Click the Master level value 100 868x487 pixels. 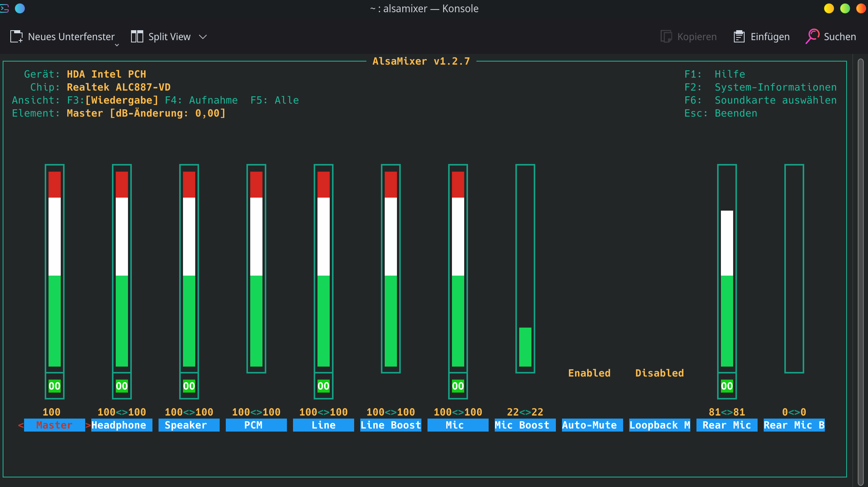pos(52,412)
